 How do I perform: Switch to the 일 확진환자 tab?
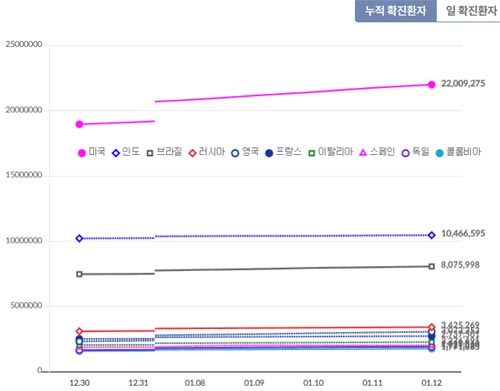(x=469, y=11)
